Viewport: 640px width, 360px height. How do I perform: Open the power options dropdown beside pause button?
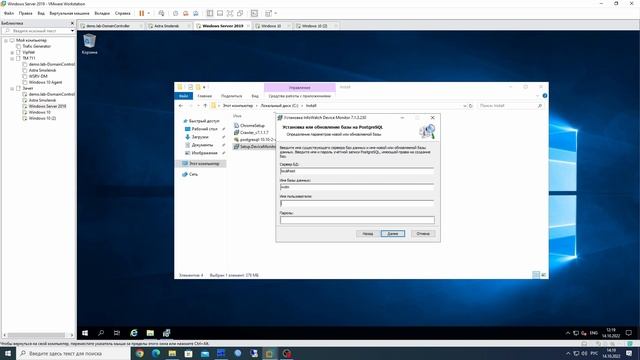[x=149, y=13]
